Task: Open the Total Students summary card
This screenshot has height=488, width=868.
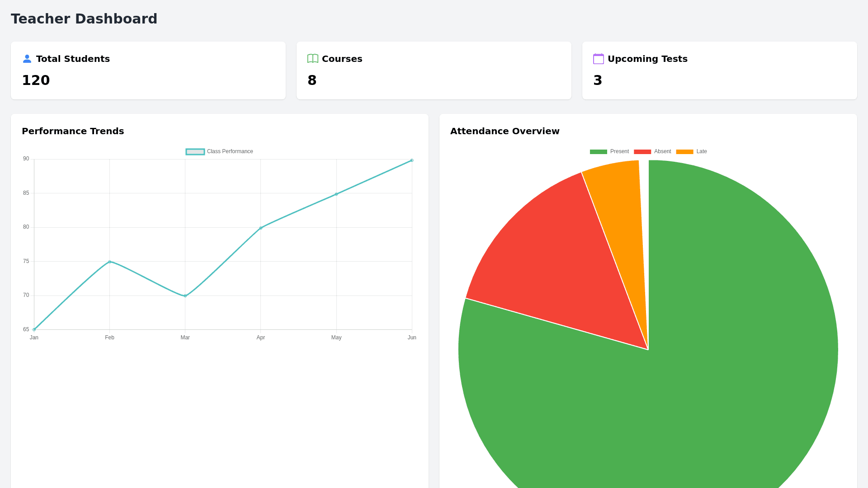Action: 148,70
